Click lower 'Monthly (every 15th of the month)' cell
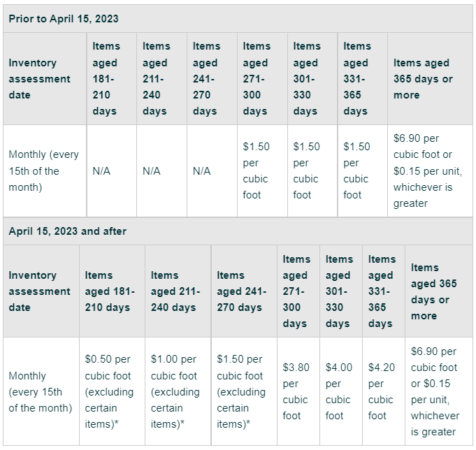Viewport: 476px width, 450px height. [x=41, y=391]
